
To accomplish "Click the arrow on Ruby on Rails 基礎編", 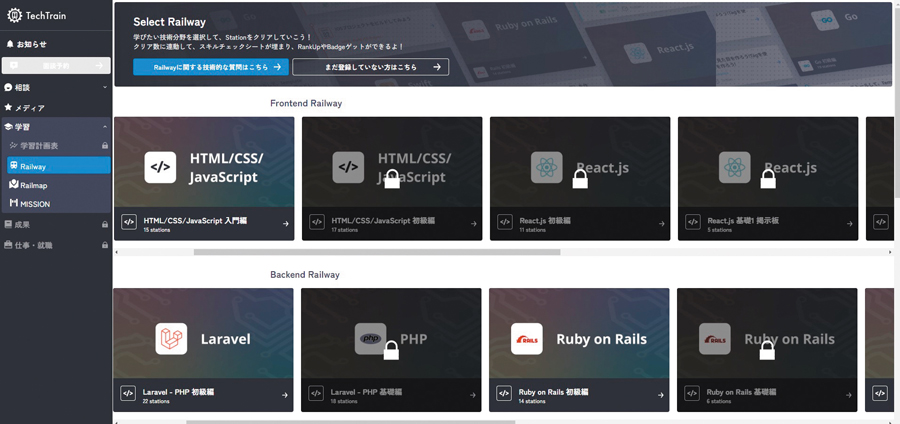I will 849,395.
